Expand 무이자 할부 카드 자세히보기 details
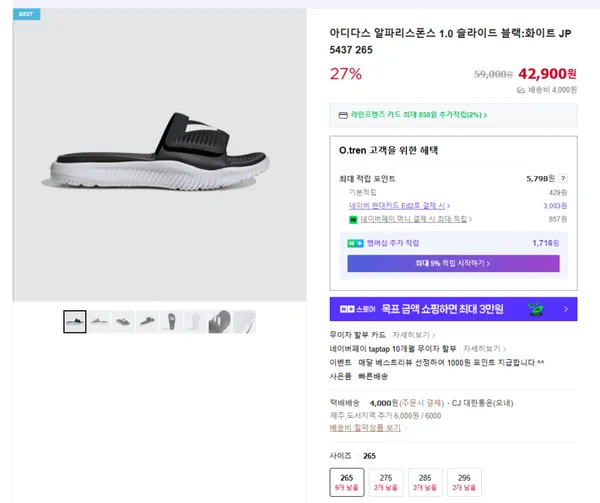Viewport: 600px width, 503px height. click(413, 336)
